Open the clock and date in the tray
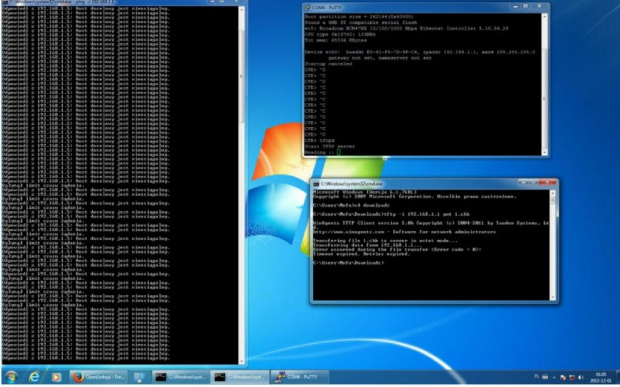The width and height of the screenshot is (620, 387). 601,377
